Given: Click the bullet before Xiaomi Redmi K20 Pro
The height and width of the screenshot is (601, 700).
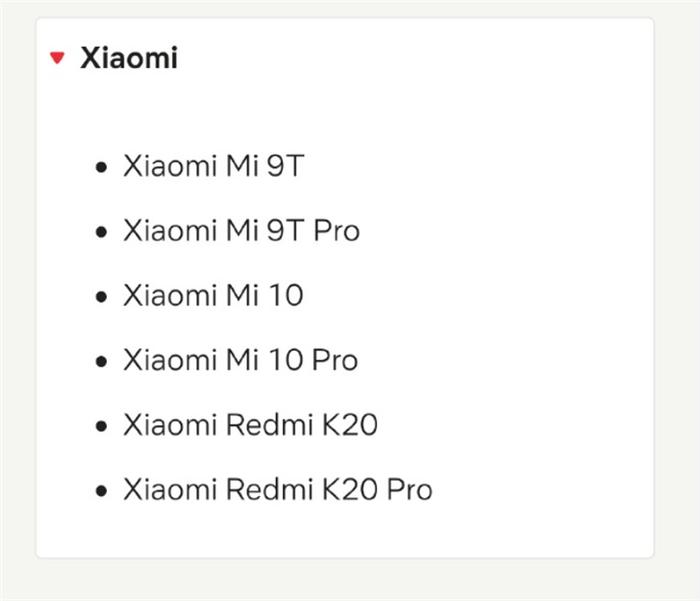Looking at the screenshot, I should 101,491.
